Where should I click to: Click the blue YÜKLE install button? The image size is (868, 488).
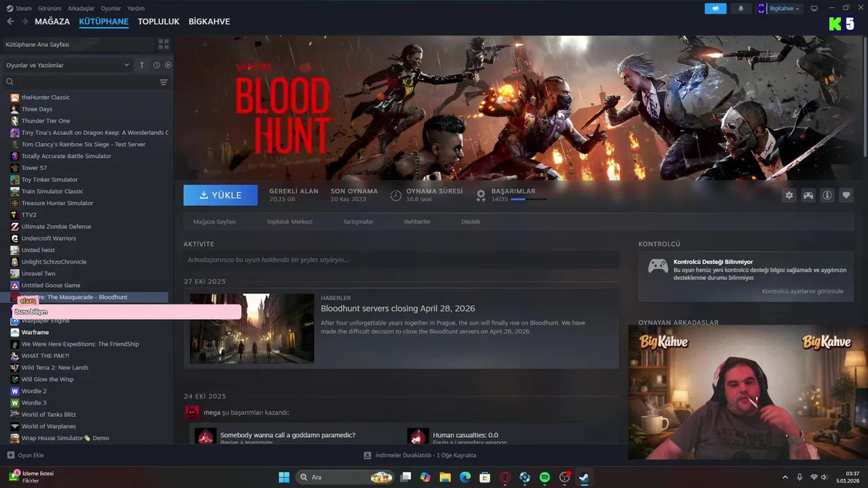point(220,195)
